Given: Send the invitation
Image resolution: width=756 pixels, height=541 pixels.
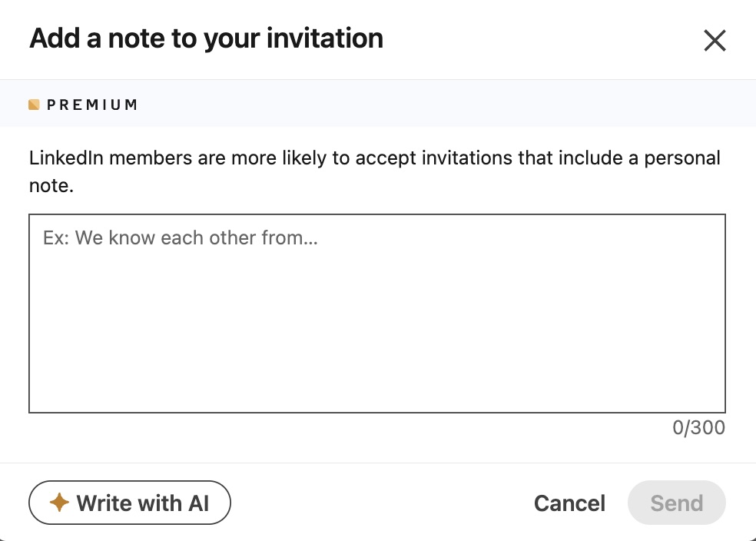Looking at the screenshot, I should point(676,503).
